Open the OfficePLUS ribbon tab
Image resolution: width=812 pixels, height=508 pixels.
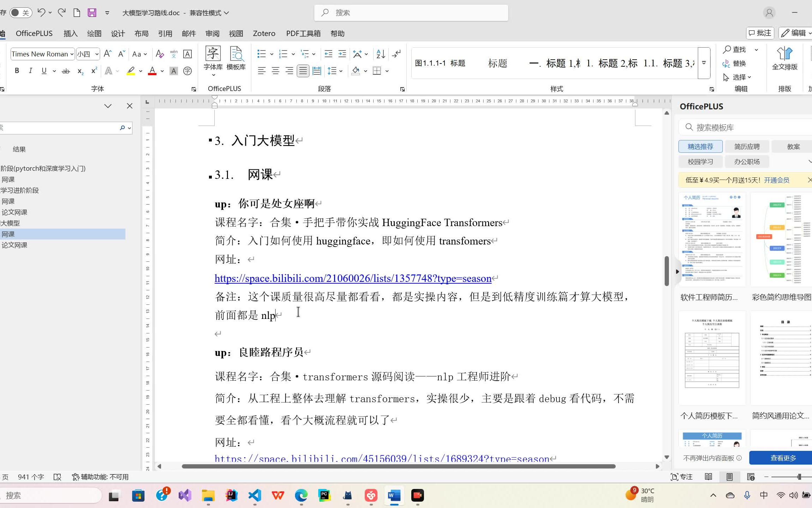[34, 33]
